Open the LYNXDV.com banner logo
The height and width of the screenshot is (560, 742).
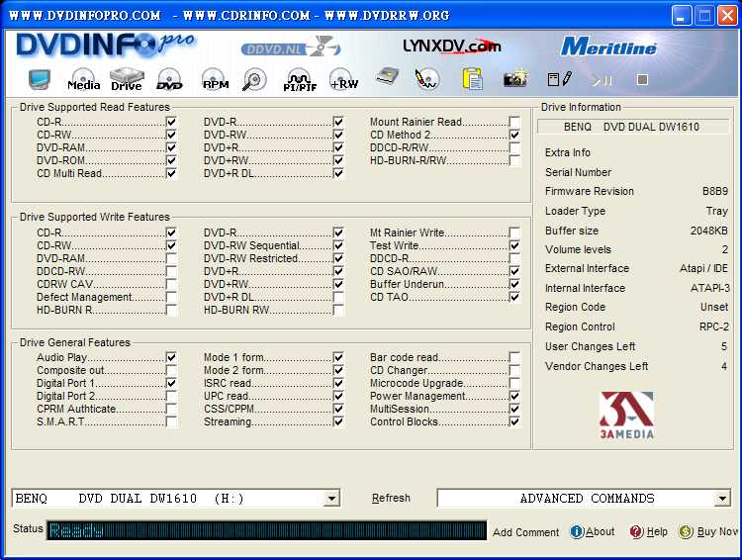point(452,46)
